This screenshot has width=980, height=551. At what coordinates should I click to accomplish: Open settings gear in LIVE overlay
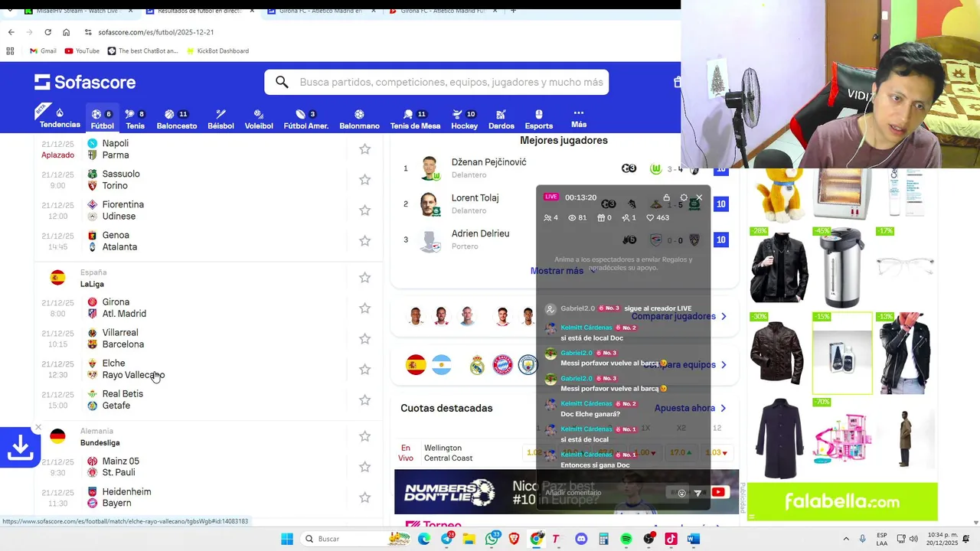684,197
